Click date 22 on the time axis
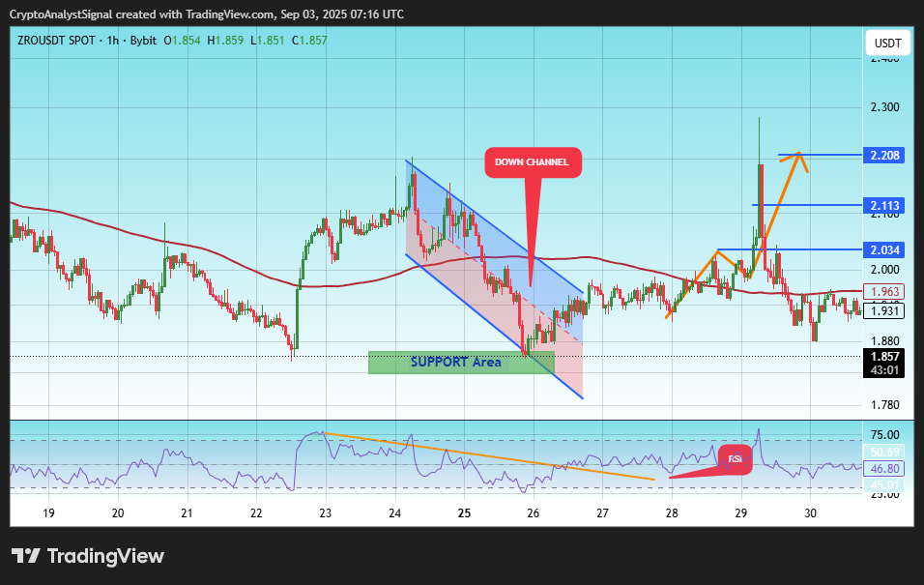 pyautogui.click(x=256, y=513)
